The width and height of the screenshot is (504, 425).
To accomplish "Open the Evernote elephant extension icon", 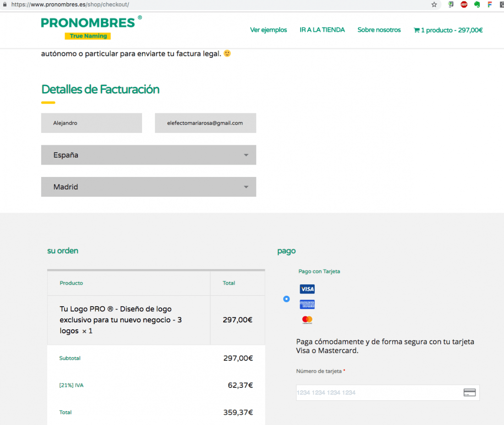I will [x=477, y=5].
